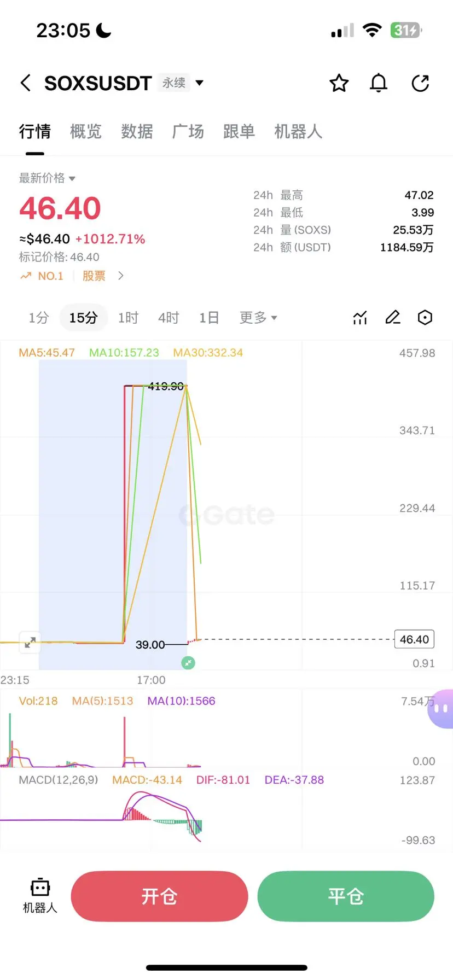Select the drawing pencil tool
This screenshot has width=453, height=980.
click(x=393, y=317)
